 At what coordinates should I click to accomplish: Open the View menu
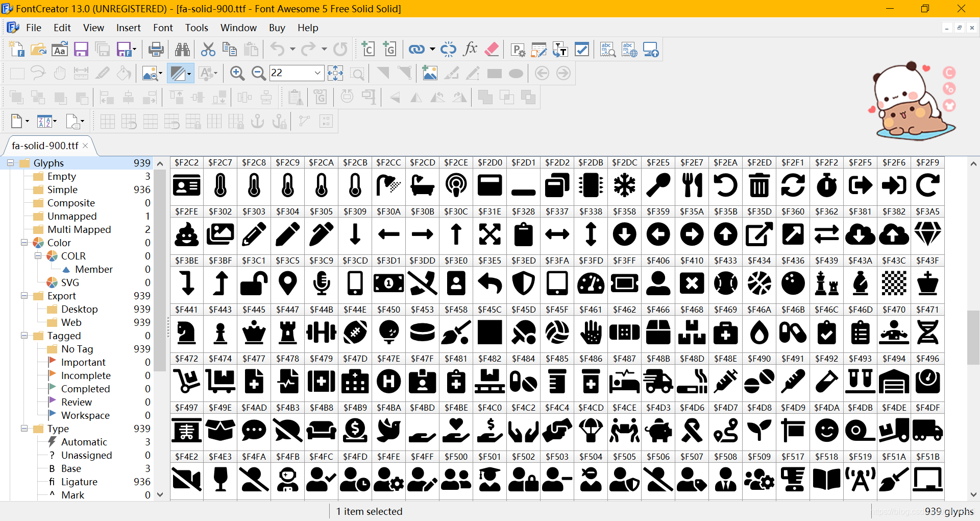(x=93, y=28)
